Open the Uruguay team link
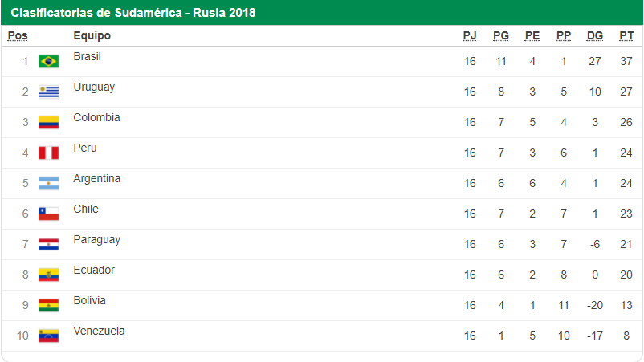This screenshot has width=644, height=362. click(94, 87)
